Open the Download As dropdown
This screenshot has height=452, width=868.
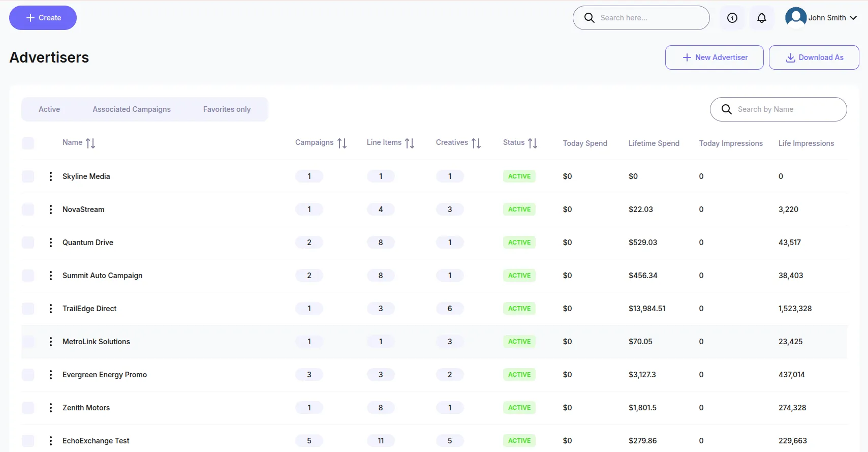[x=814, y=57]
